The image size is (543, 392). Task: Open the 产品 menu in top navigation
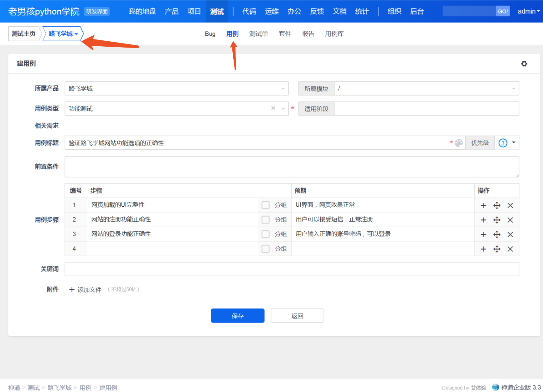click(x=172, y=12)
